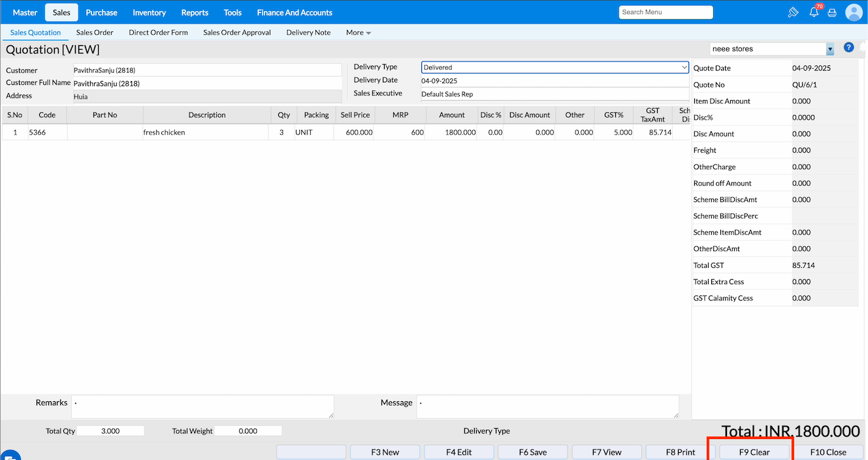Switch to the Sales Order tab
This screenshot has height=460, width=868.
point(95,33)
